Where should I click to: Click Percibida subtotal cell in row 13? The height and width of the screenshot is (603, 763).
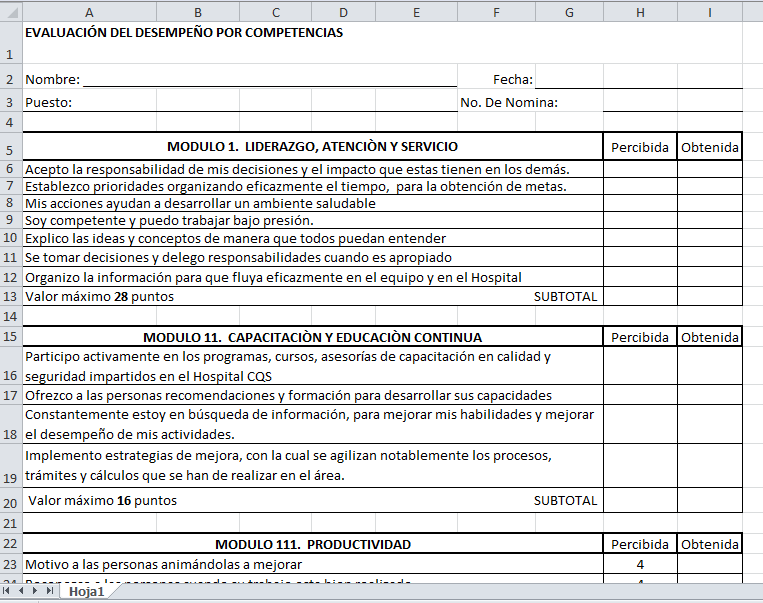click(640, 296)
